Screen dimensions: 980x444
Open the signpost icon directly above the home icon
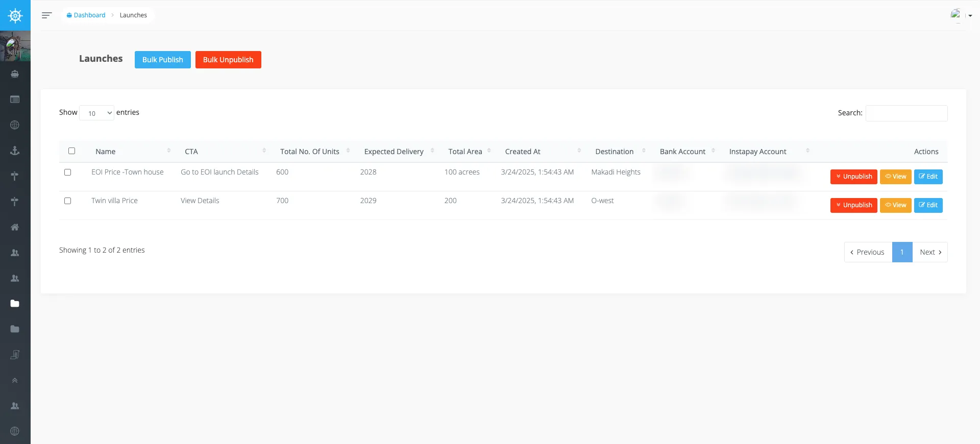[15, 202]
